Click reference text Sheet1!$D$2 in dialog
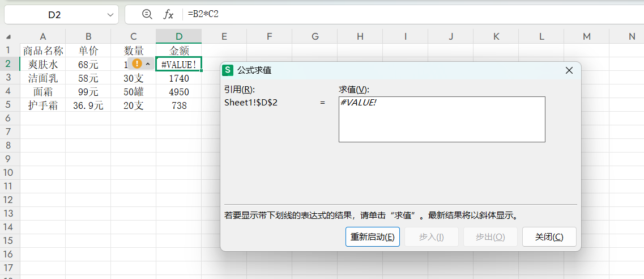The image size is (644, 279). pyautogui.click(x=250, y=103)
